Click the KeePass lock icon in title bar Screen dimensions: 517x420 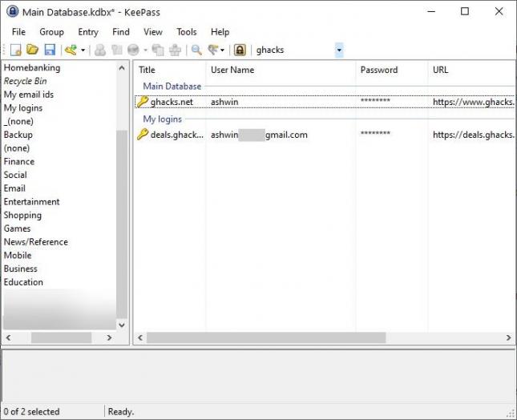(13, 11)
